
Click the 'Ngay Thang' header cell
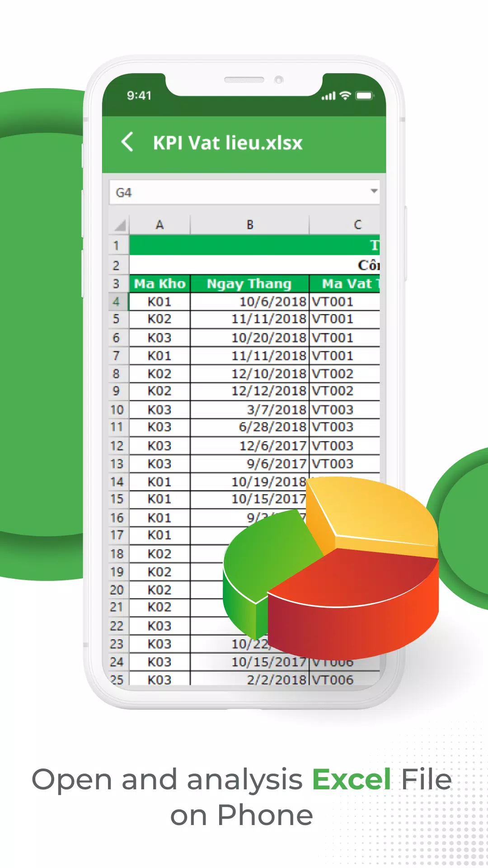(249, 283)
